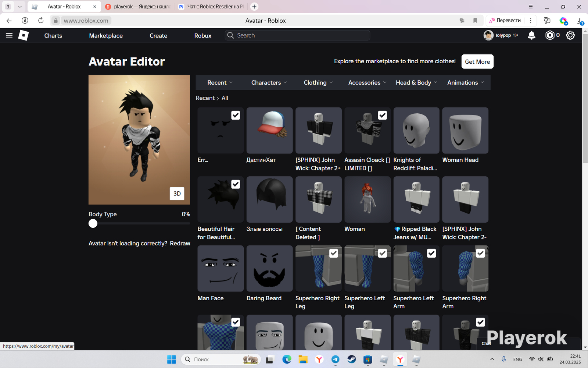This screenshot has height=368, width=588.
Task: Select the Man Face thumbnail
Action: pos(220,268)
